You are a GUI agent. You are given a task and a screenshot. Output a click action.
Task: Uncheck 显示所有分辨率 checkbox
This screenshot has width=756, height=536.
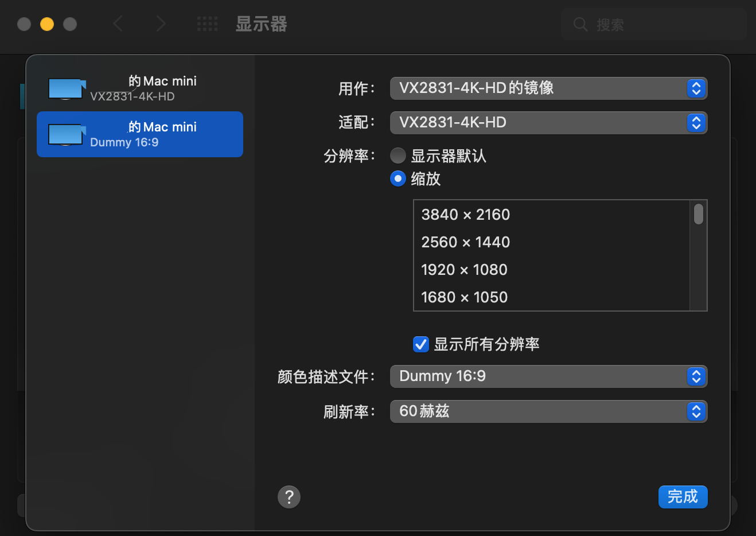coord(420,344)
